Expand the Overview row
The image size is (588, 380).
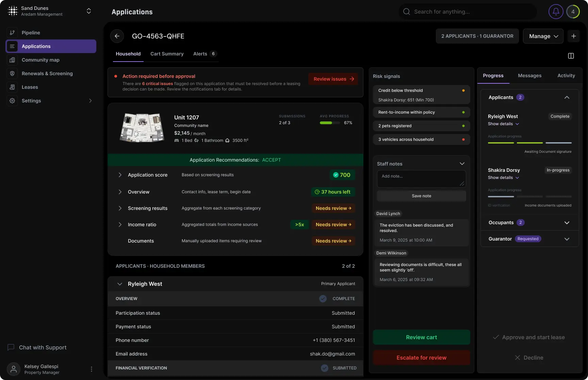click(120, 192)
